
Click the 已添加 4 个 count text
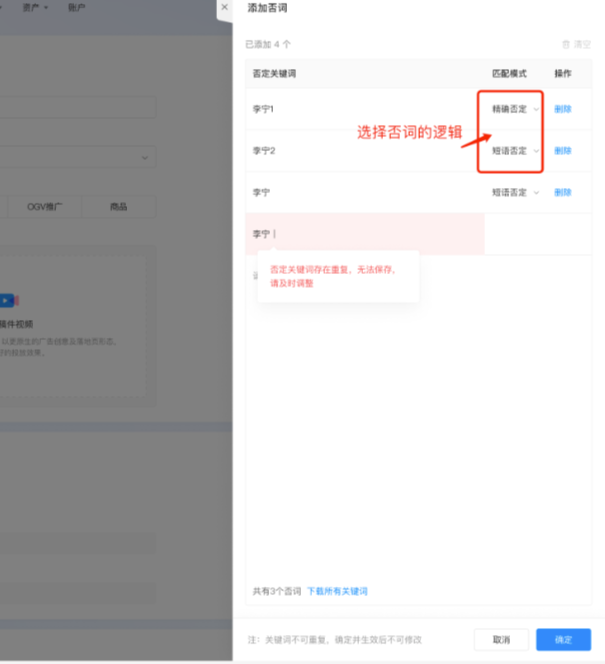click(x=268, y=44)
